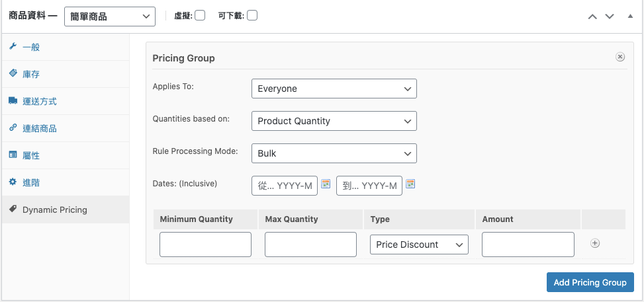This screenshot has width=644, height=302.
Task: Enable the 虛擬 (virtual) checkbox
Action: pos(199,15)
